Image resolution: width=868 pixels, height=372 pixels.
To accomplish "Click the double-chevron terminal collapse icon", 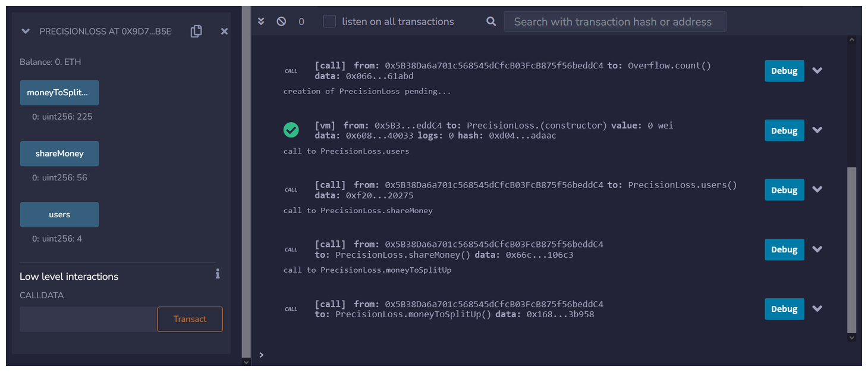I will click(261, 21).
